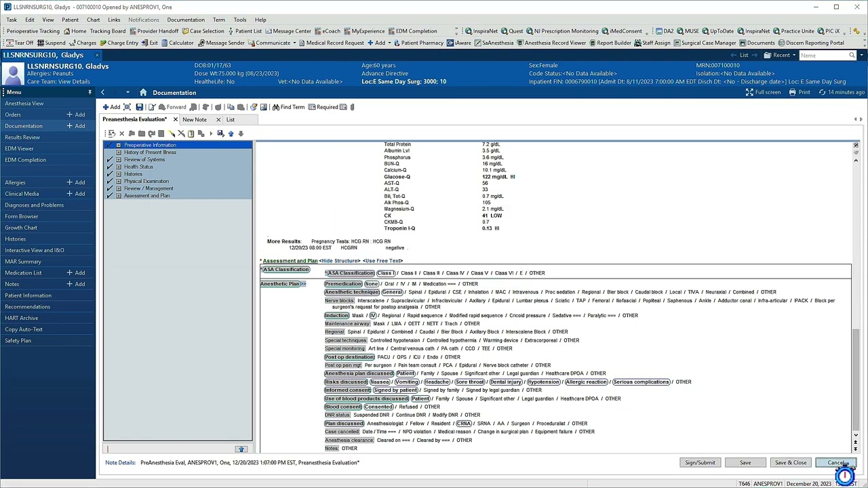
Task: Open the Home toolbar shortcut
Action: 75,31
